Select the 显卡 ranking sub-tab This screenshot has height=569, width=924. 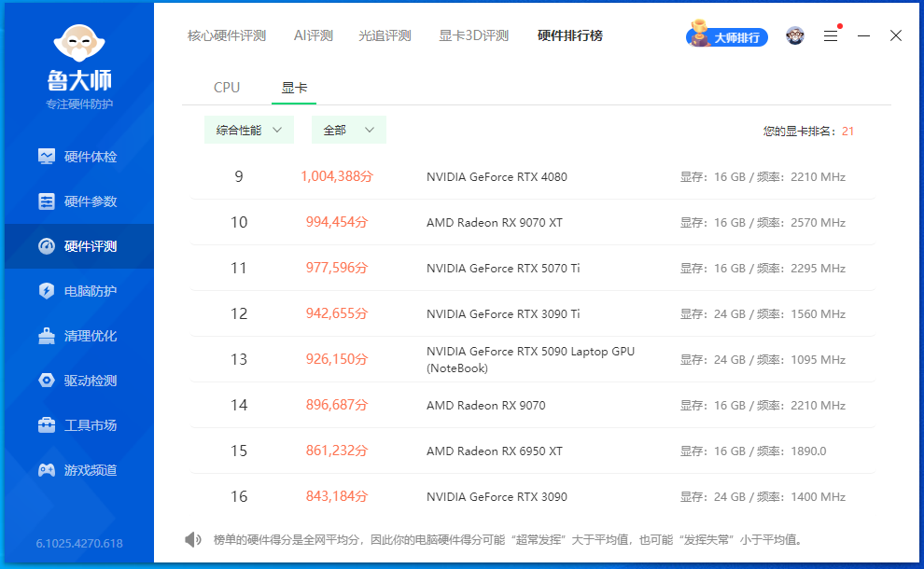tap(294, 88)
